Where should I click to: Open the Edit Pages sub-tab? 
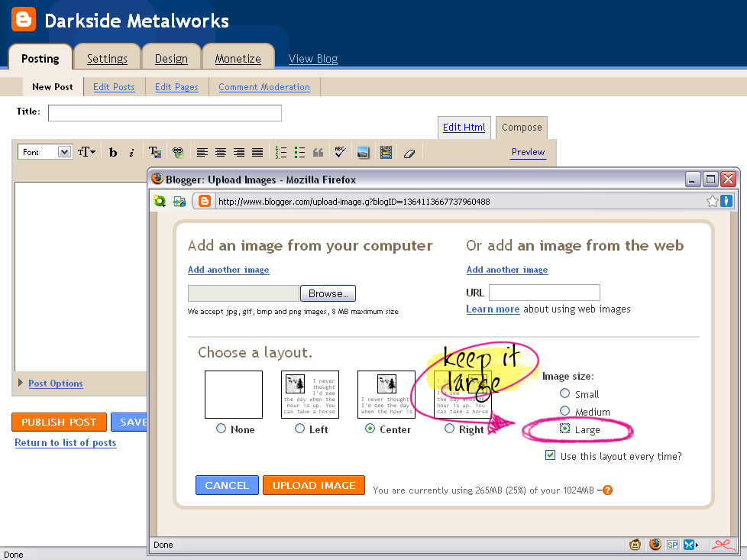pyautogui.click(x=176, y=87)
